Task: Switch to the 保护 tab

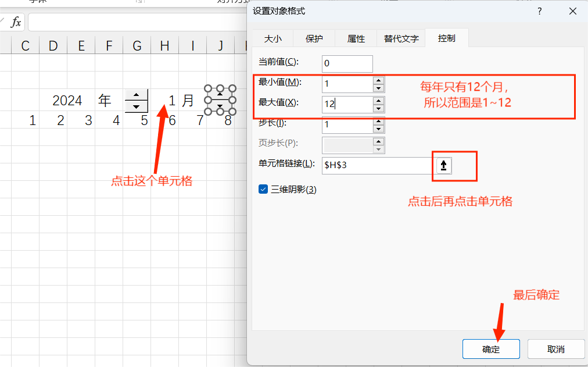Action: 314,38
